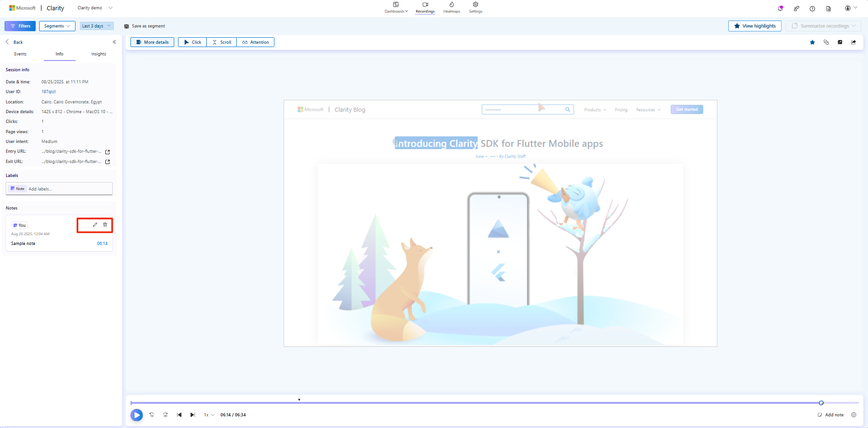Click the '08/25/2025, at 11:11 PM' date value

(65, 82)
